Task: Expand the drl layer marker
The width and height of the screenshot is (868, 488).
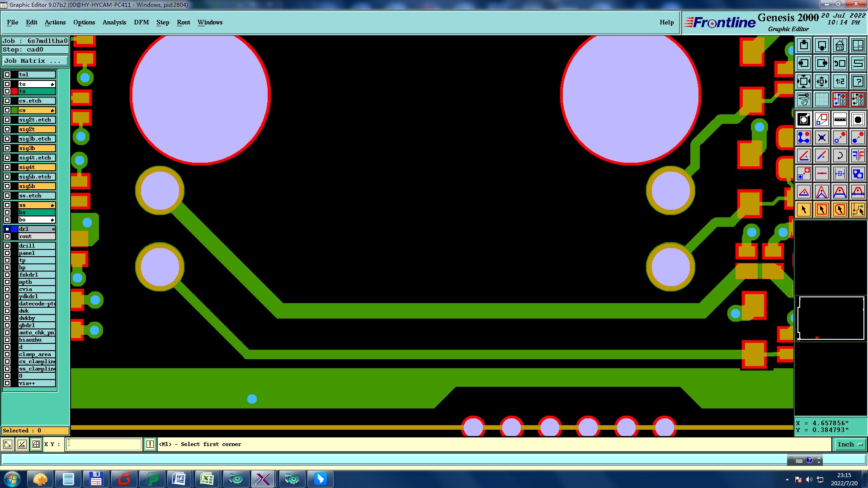Action: coord(53,229)
